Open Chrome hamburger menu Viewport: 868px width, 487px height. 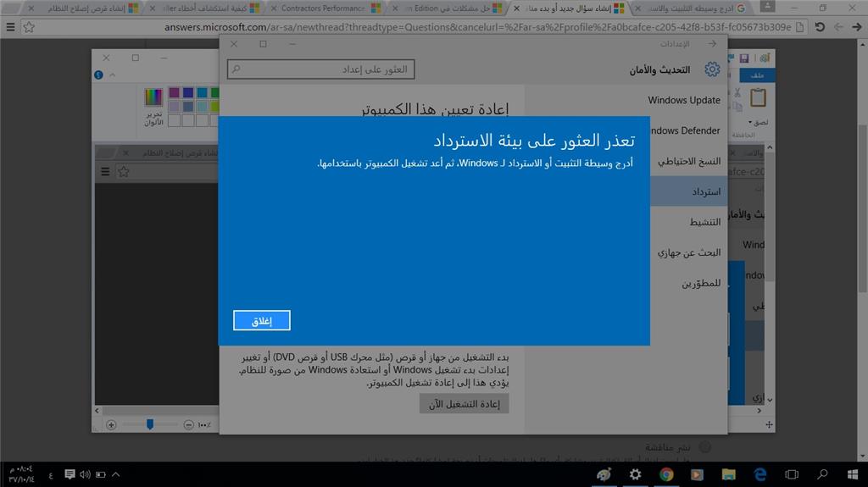(x=10, y=26)
